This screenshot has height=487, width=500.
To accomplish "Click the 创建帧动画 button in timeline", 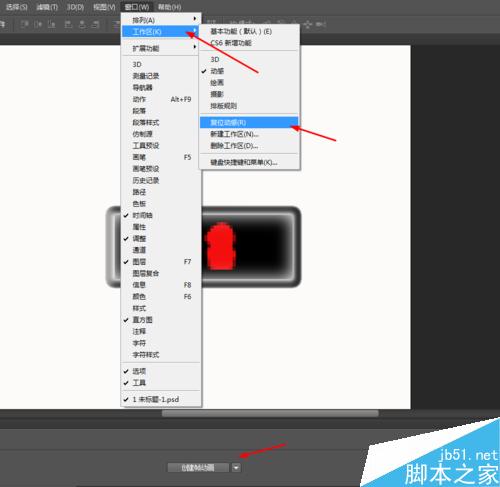I will coord(198,468).
